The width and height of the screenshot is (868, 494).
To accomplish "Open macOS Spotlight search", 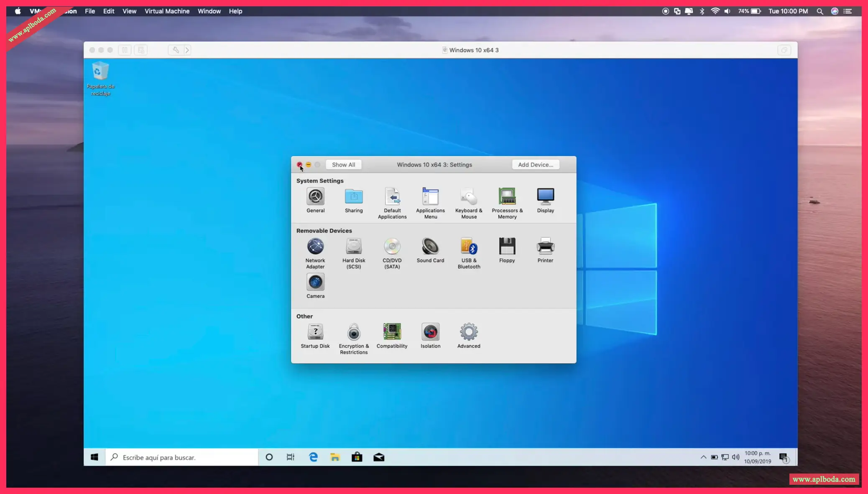I will 819,11.
